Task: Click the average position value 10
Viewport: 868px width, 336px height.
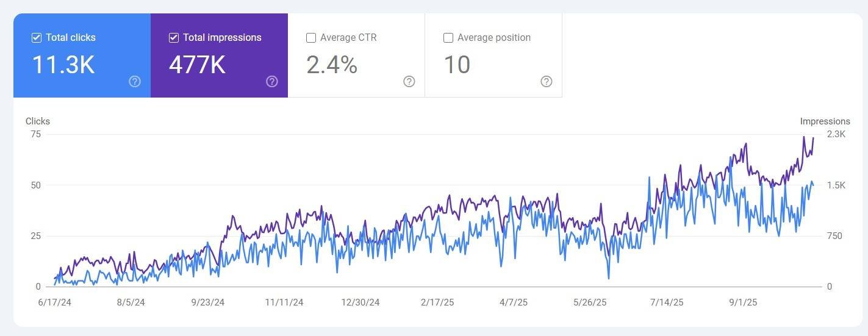Action: [457, 65]
